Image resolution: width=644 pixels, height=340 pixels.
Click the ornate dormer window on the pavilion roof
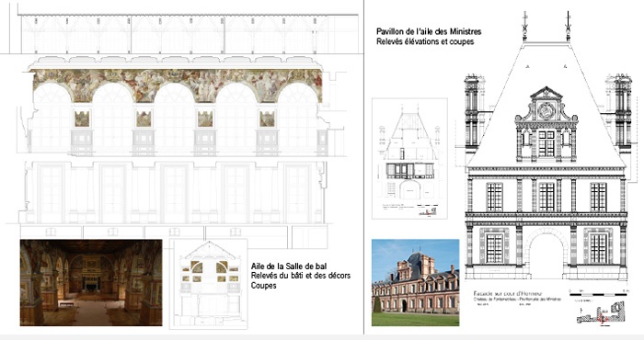click(546, 125)
